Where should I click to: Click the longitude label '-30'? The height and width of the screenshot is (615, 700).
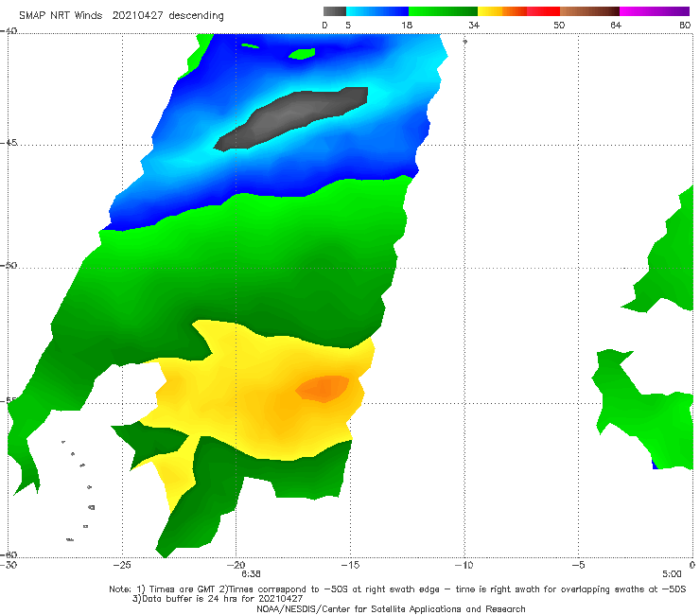9,565
